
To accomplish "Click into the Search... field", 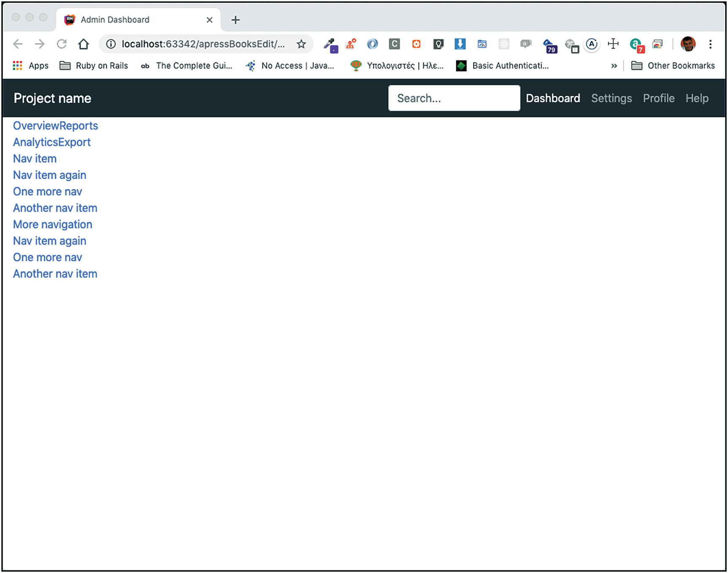I will (x=454, y=98).
